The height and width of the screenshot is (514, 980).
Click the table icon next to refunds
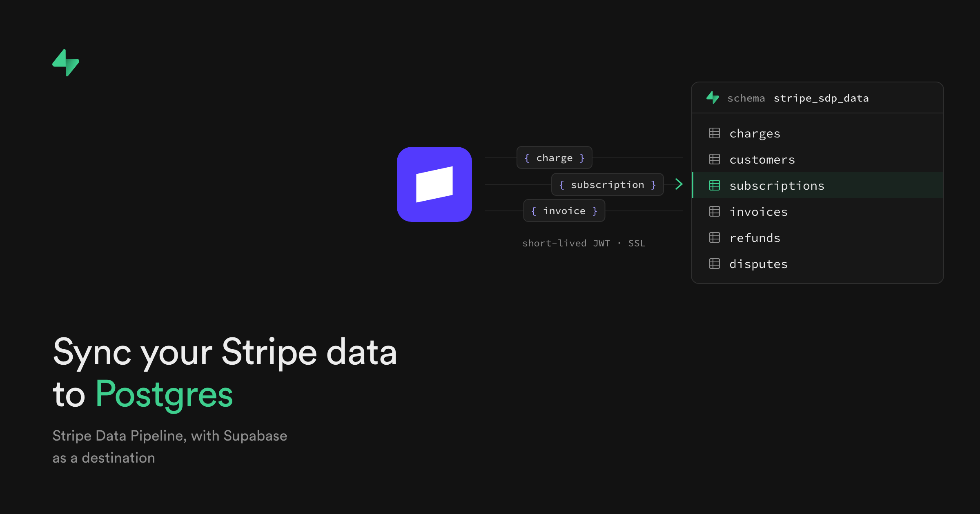coord(715,237)
